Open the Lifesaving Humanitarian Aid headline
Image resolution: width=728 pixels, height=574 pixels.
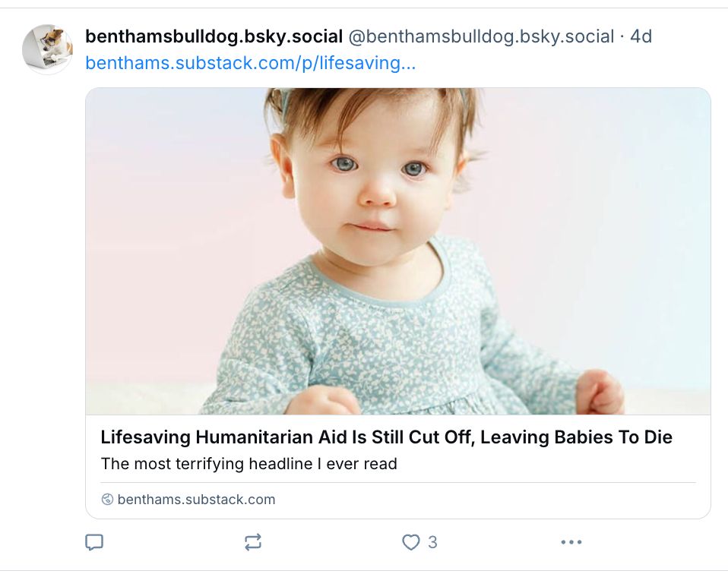(386, 437)
